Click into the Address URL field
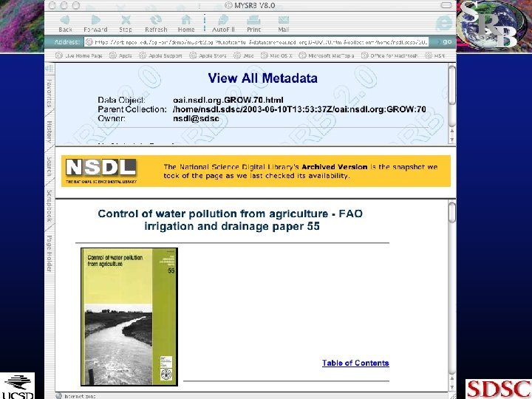532x399 pixels. click(257, 42)
